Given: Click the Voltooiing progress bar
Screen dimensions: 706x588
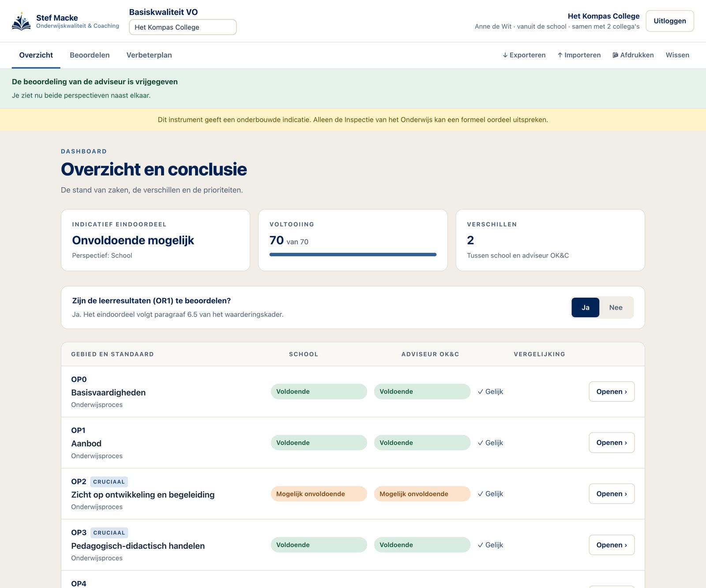Looking at the screenshot, I should click(x=353, y=255).
